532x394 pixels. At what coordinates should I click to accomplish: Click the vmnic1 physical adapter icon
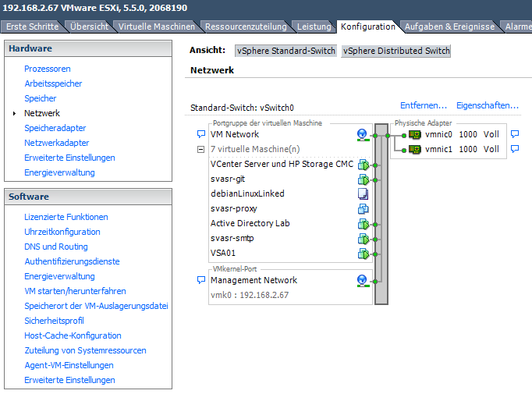[415, 150]
